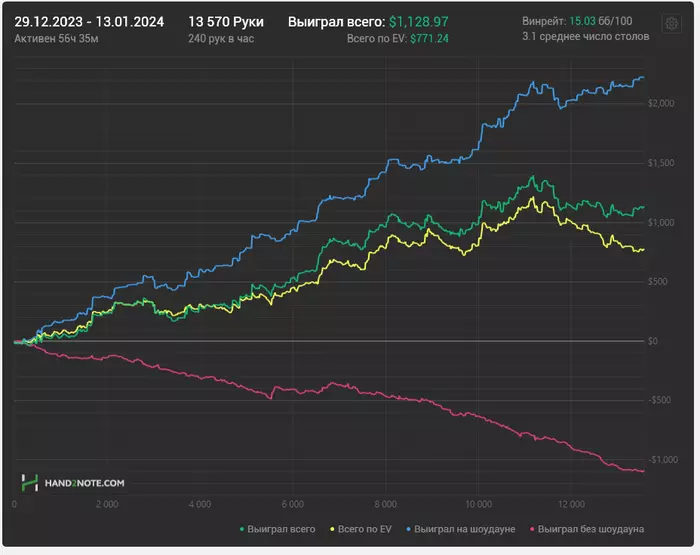Toggle the 'Всего по EV' legend series
Image resolution: width=700 pixels, height=555 pixels.
point(361,529)
